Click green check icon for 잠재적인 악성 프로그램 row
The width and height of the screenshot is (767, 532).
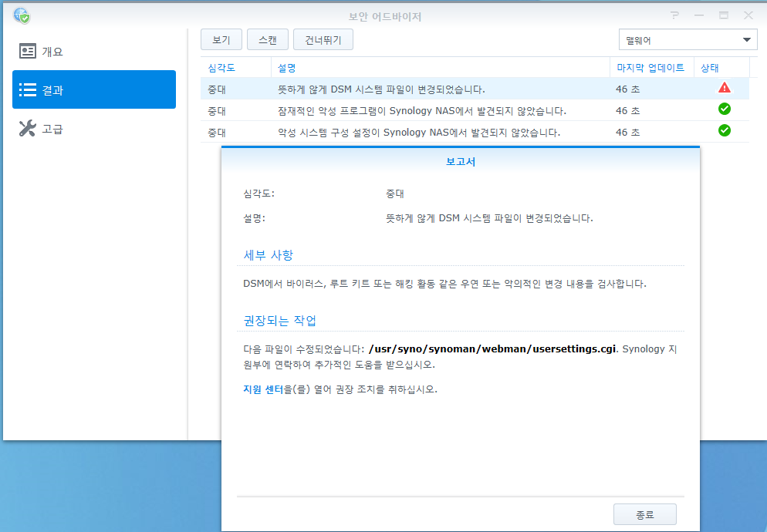pyautogui.click(x=725, y=109)
